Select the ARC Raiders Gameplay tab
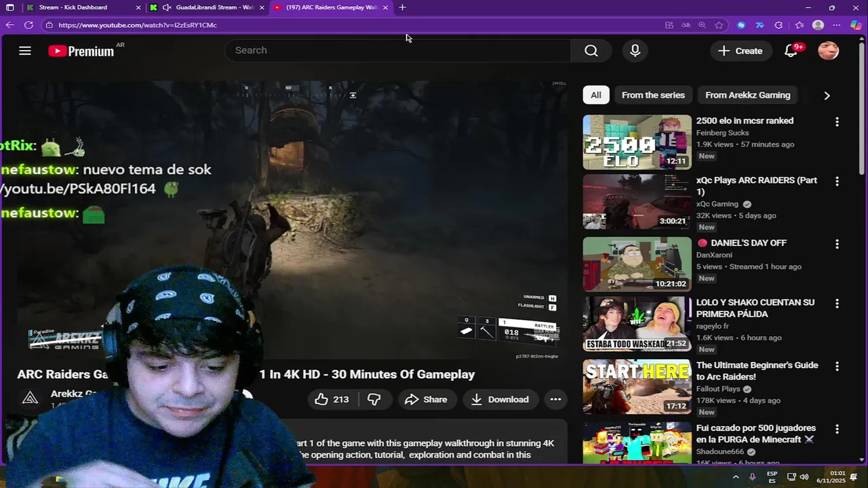868x488 pixels. click(332, 7)
